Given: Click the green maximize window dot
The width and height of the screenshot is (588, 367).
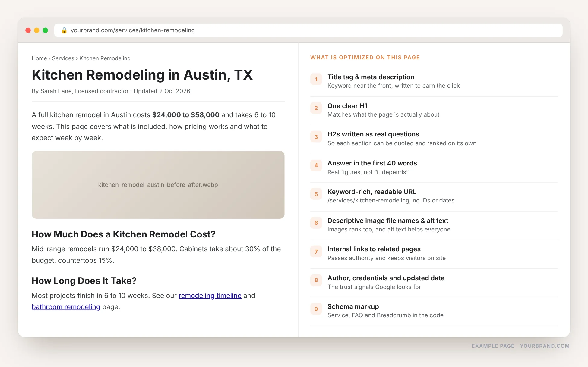Looking at the screenshot, I should 45,30.
